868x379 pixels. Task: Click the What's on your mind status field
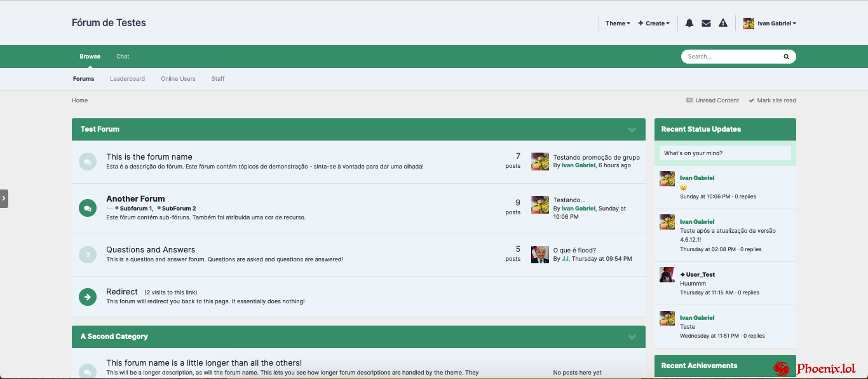[725, 153]
